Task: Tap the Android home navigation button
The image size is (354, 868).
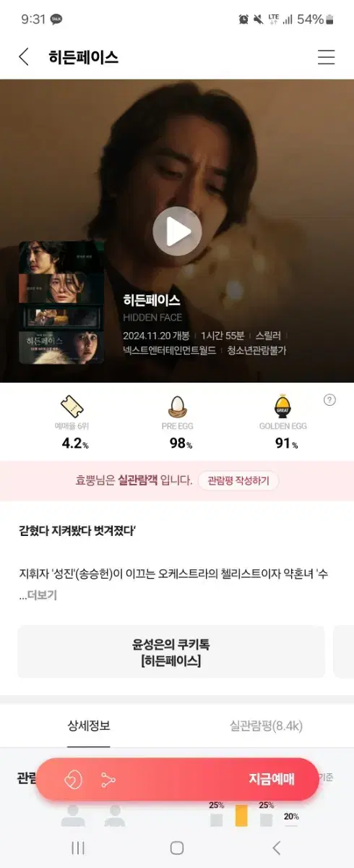Action: (177, 848)
